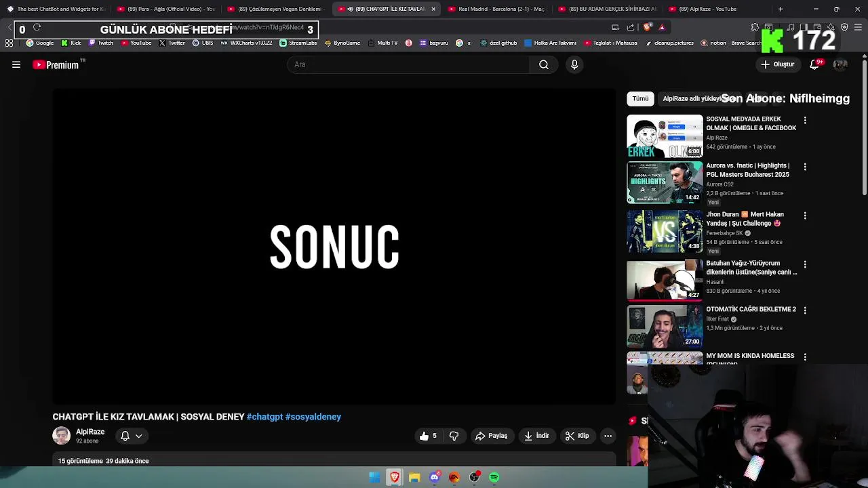
Task: Open Spotify from taskbar
Action: (494, 477)
